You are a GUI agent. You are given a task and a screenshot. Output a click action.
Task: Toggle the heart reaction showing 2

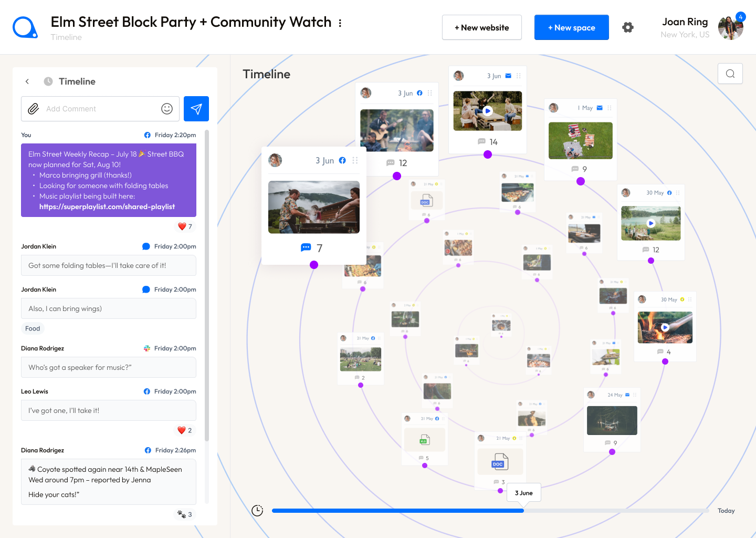(184, 430)
